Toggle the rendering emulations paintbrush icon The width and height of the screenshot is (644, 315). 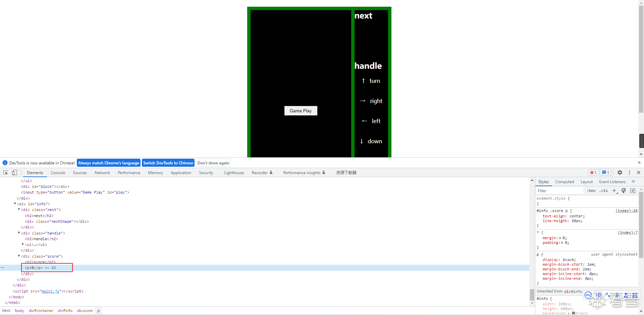coord(624,191)
